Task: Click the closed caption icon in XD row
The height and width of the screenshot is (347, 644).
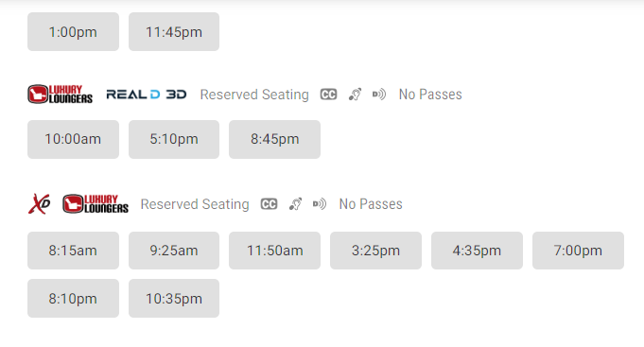Action: coord(269,204)
